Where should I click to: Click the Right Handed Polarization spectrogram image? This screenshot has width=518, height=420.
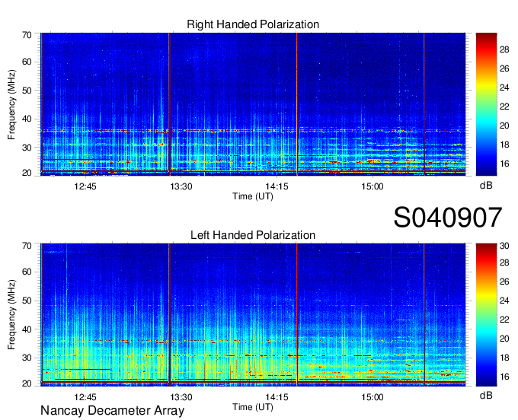tap(253, 104)
